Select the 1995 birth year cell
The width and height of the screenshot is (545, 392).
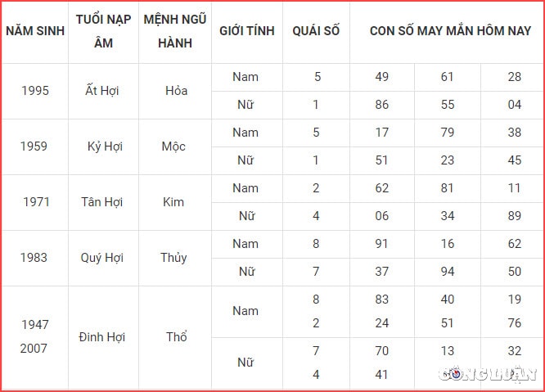(35, 91)
